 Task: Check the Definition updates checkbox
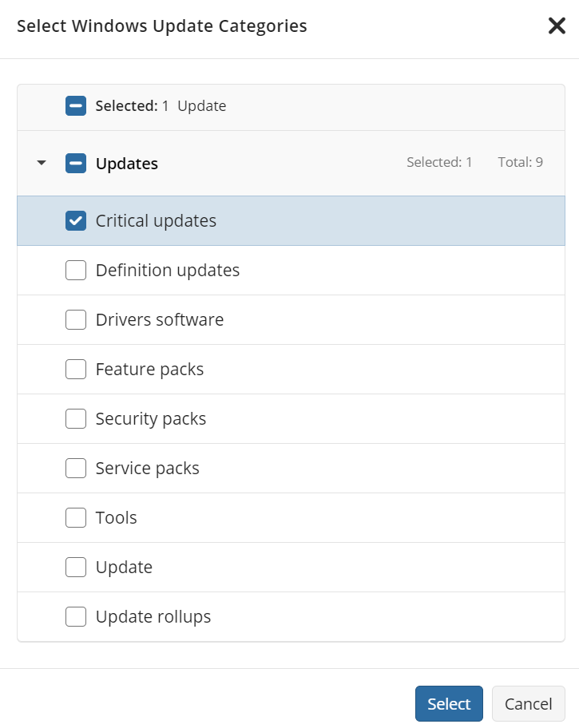76,271
